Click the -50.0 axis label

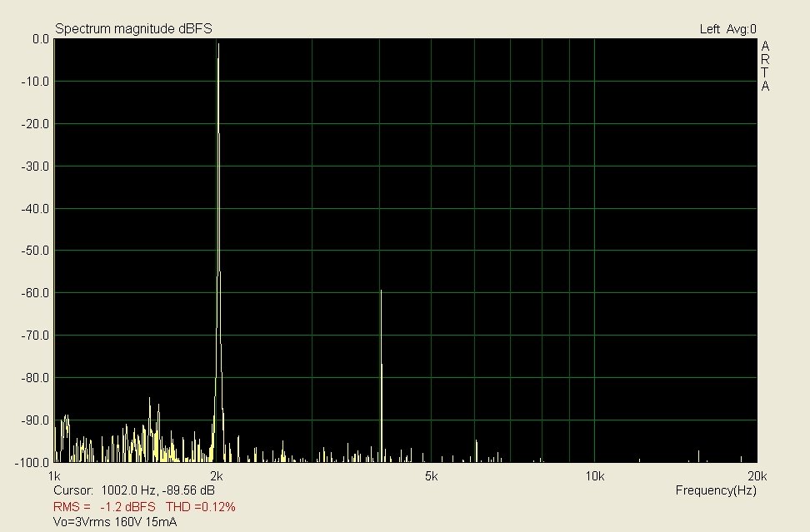35,251
